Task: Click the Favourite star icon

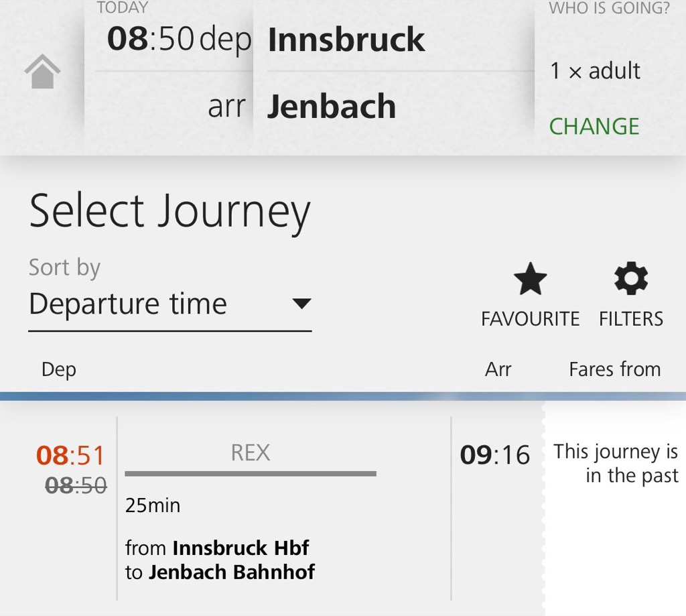Action: 530,280
